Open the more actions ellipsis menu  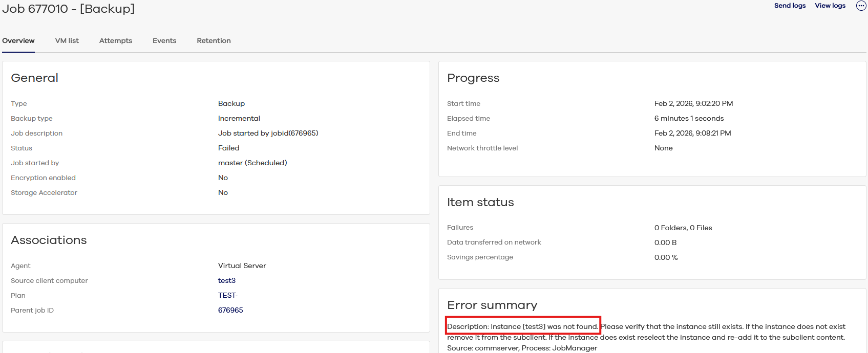861,6
